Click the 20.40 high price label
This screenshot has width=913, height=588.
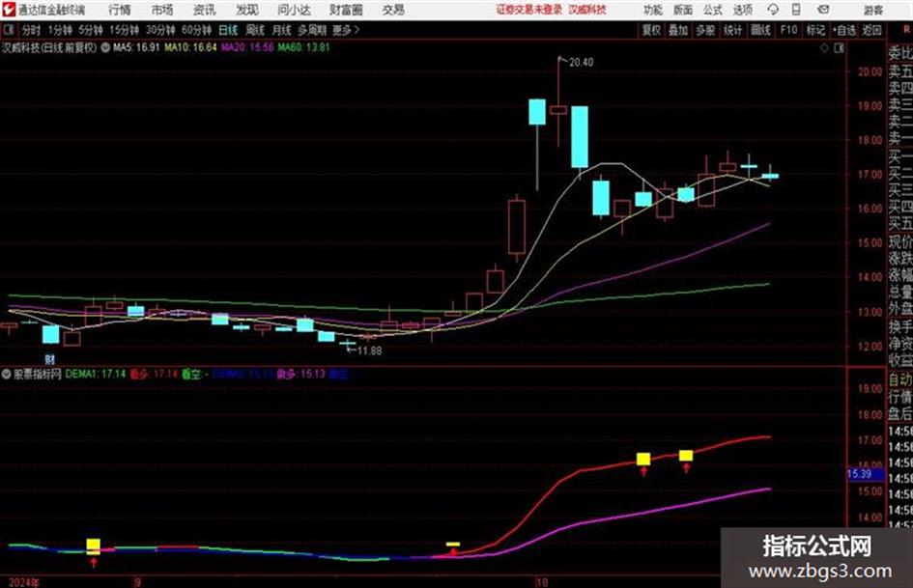pos(581,63)
